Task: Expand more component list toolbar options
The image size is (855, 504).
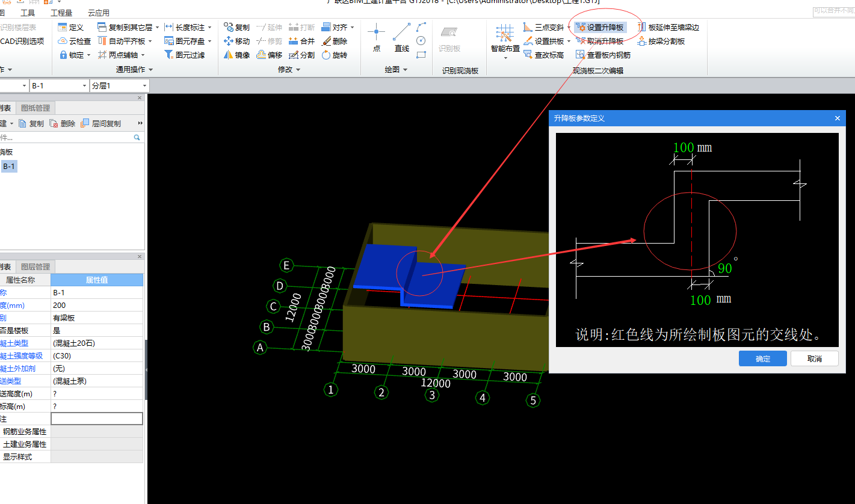Action: [140, 123]
